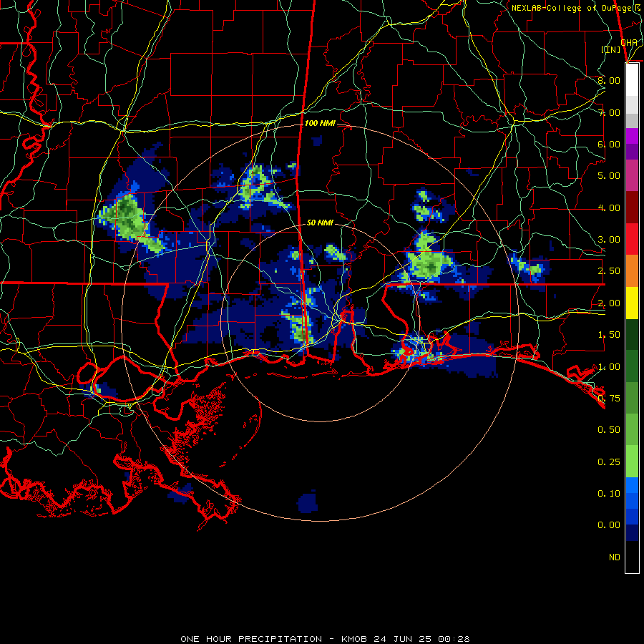Screen dimensions: 644x644
Task: Click the ONE HOUR PRECIPITATION title text
Action: tap(251, 639)
